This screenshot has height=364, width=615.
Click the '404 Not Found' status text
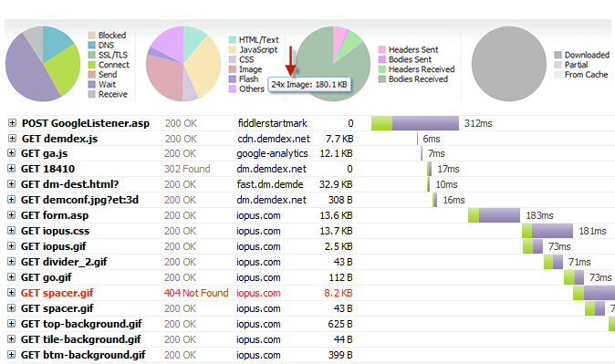pyautogui.click(x=196, y=293)
